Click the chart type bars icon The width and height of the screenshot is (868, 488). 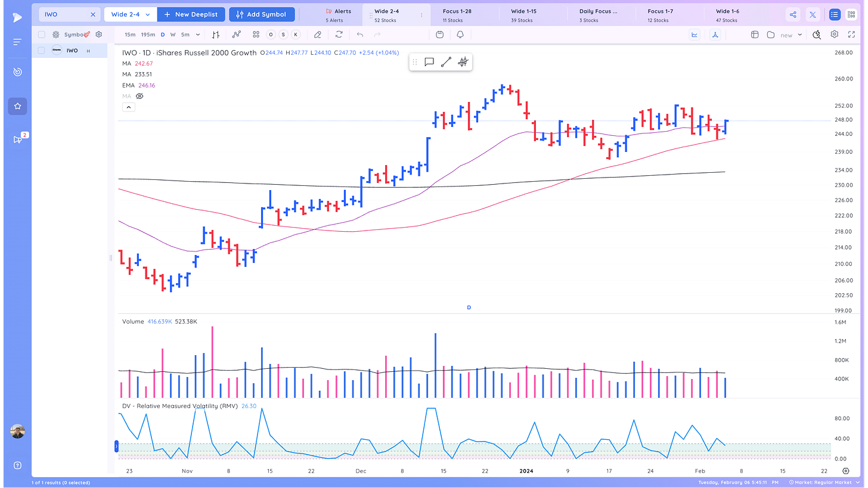click(x=216, y=35)
